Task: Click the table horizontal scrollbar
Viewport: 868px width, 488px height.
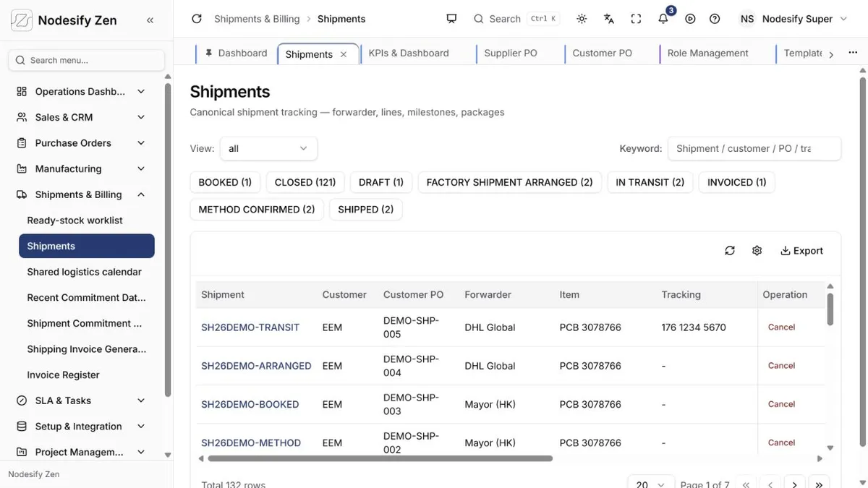Action: tap(380, 458)
